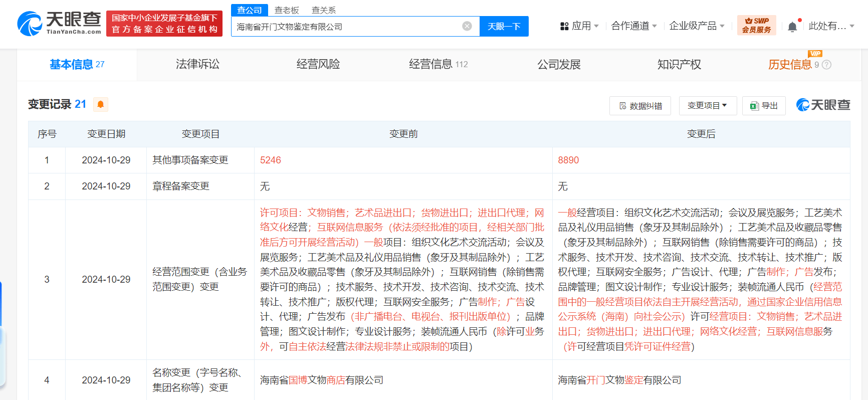The width and height of the screenshot is (868, 400).
Task: Toggle the orange change-record alert bell
Action: (101, 104)
